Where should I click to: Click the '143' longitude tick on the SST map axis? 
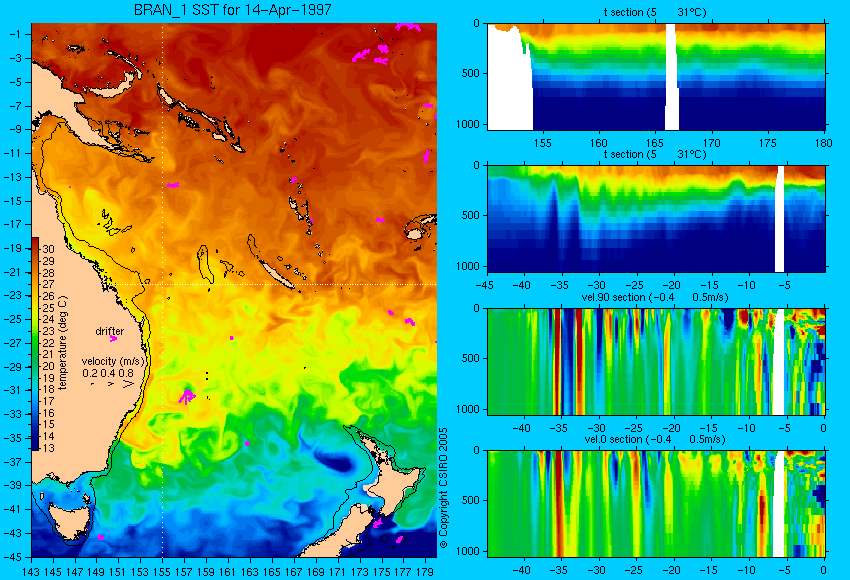(31, 571)
